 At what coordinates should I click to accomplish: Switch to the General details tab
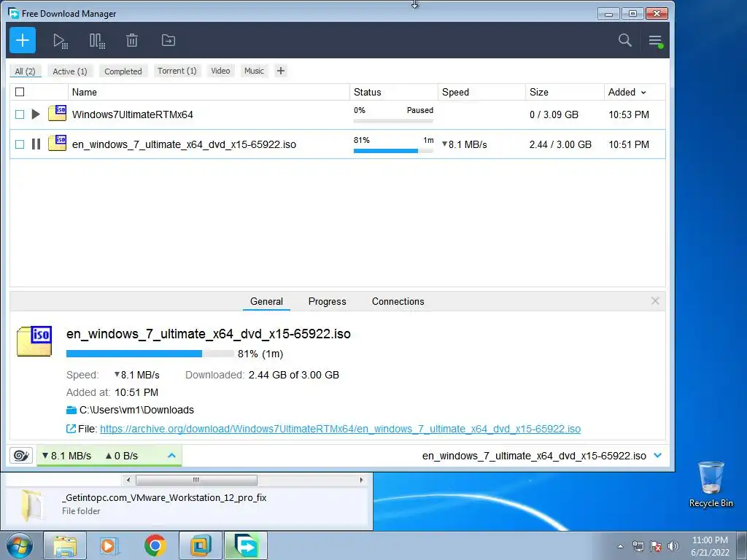coord(266,301)
